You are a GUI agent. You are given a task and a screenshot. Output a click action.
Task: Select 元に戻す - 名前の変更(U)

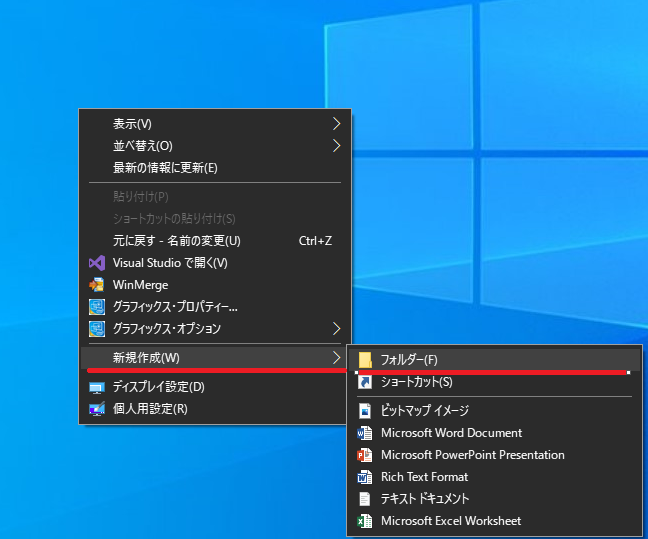click(215, 241)
